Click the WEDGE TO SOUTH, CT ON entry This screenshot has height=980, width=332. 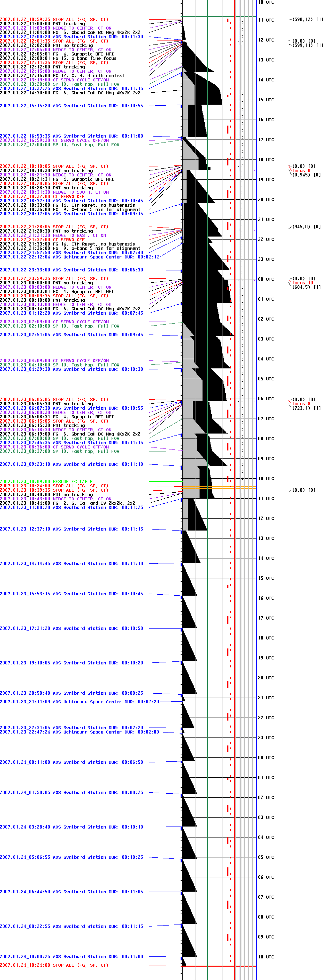[54, 192]
